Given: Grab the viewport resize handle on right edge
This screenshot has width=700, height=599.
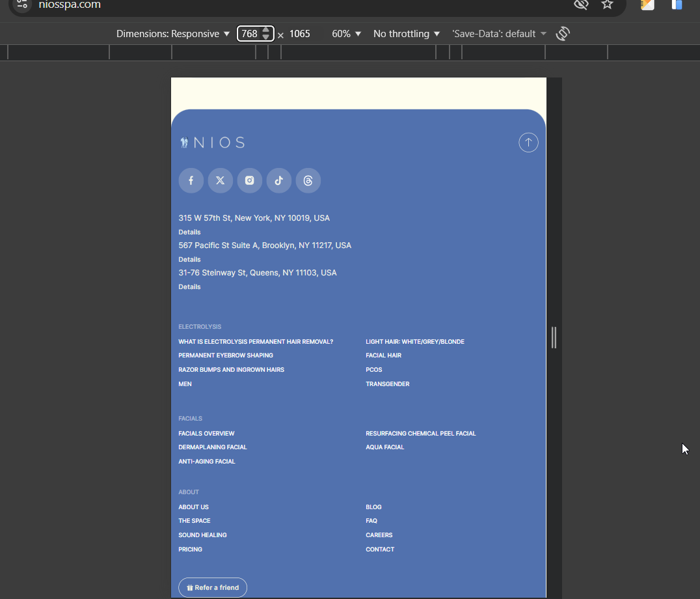Looking at the screenshot, I should (554, 337).
